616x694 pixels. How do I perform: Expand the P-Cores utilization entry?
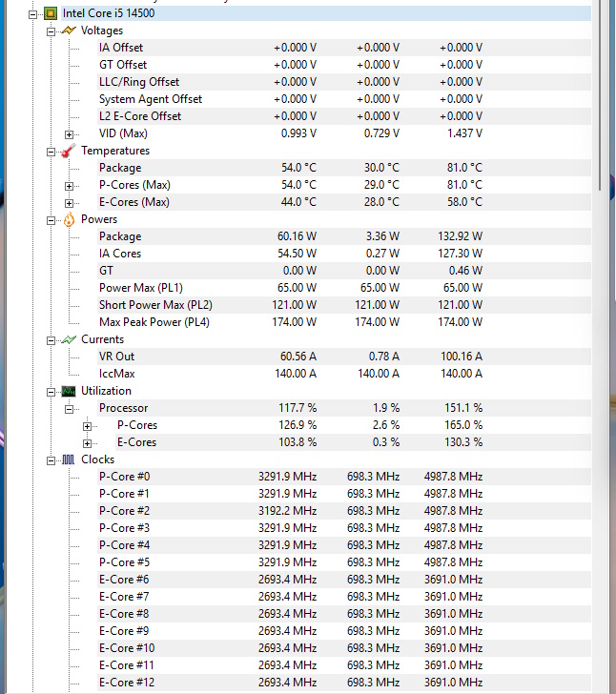click(x=88, y=425)
